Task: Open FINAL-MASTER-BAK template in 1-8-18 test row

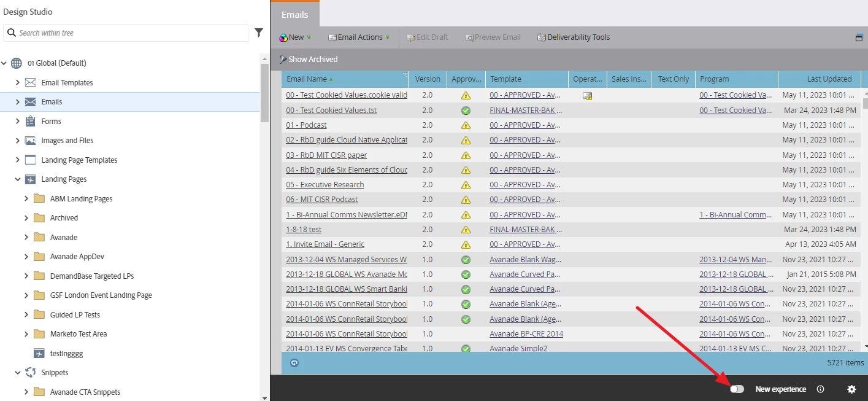Action: (526, 230)
